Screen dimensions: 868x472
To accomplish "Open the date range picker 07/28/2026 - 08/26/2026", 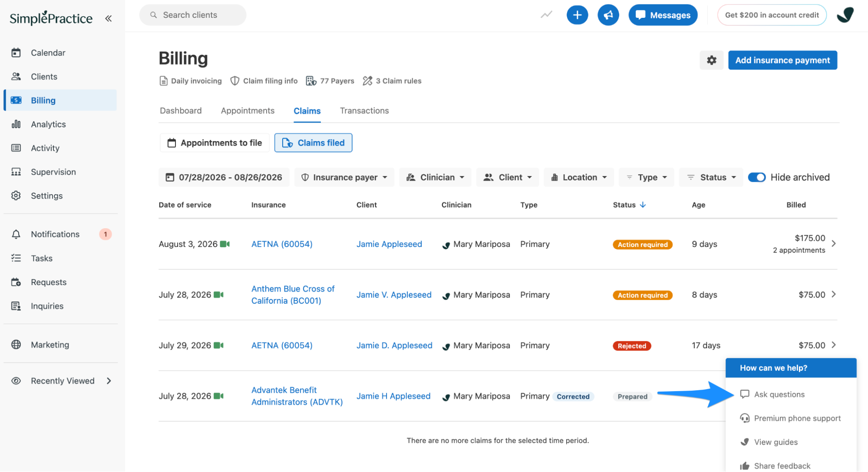I will 224,177.
